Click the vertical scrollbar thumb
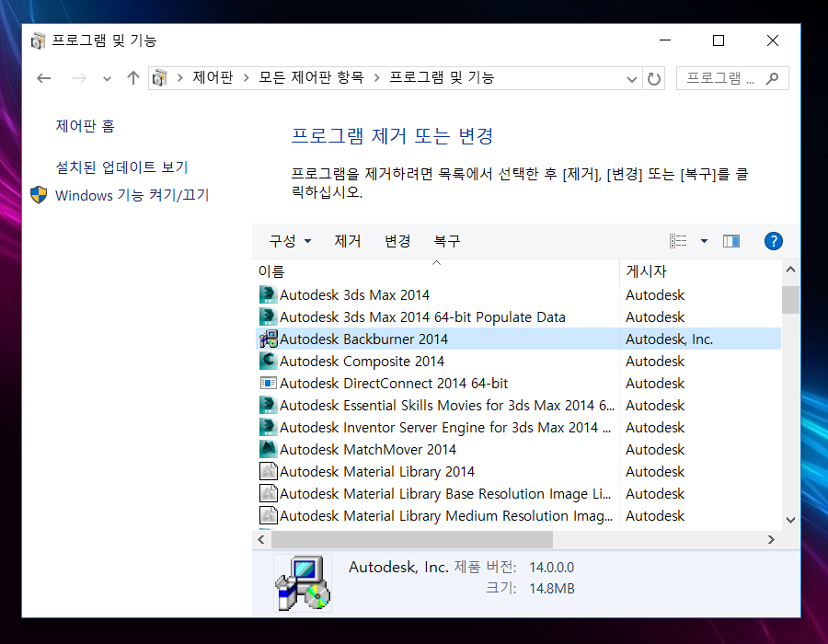 tap(790, 300)
